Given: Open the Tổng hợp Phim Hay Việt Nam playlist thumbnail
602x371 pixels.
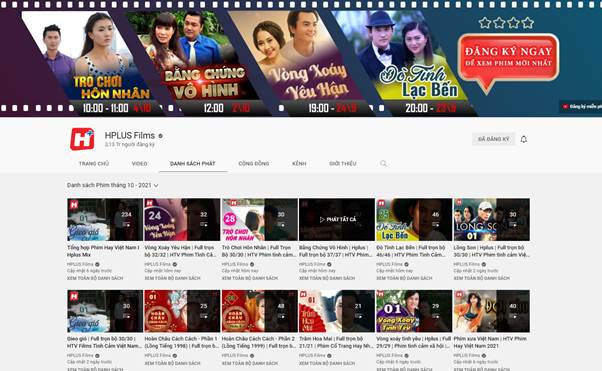Looking at the screenshot, I should pyautogui.click(x=105, y=220).
